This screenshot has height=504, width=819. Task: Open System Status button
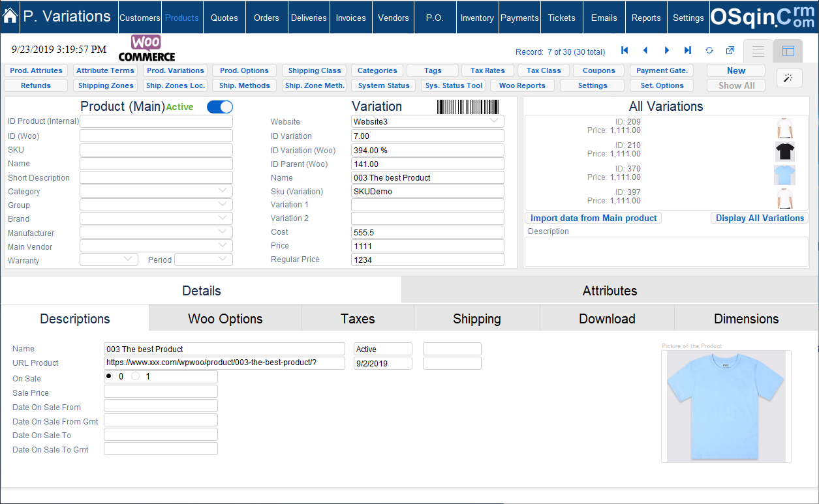tap(384, 85)
